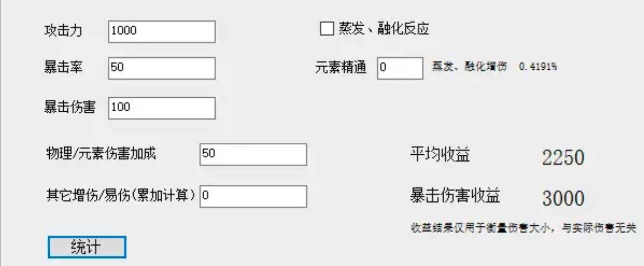Enable the 蒸发、融化反应 checkbox
Screen dimensions: 644x266
tap(327, 30)
